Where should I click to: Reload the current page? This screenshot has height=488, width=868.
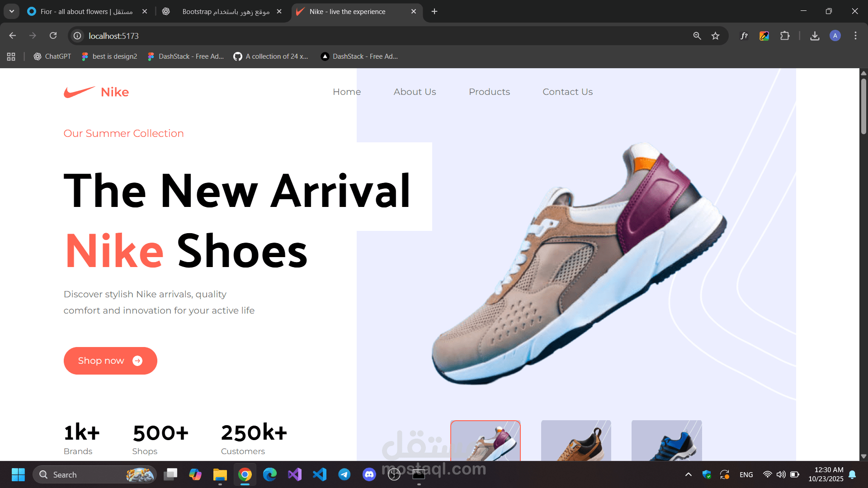coord(53,36)
